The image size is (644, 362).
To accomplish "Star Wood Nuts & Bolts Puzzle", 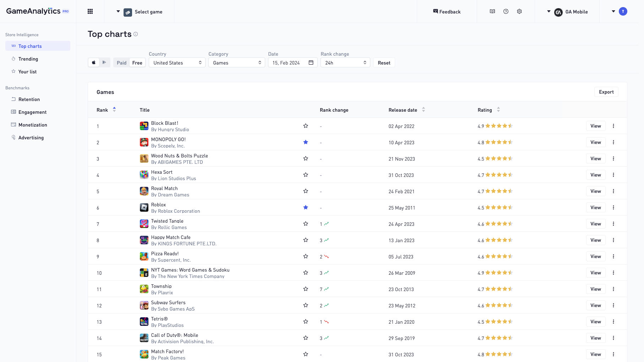I will coord(306,158).
